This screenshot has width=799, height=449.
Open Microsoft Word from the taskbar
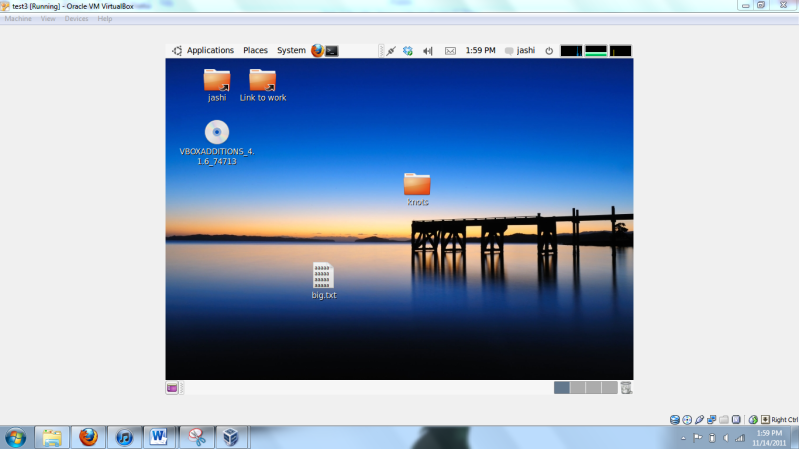click(x=159, y=437)
